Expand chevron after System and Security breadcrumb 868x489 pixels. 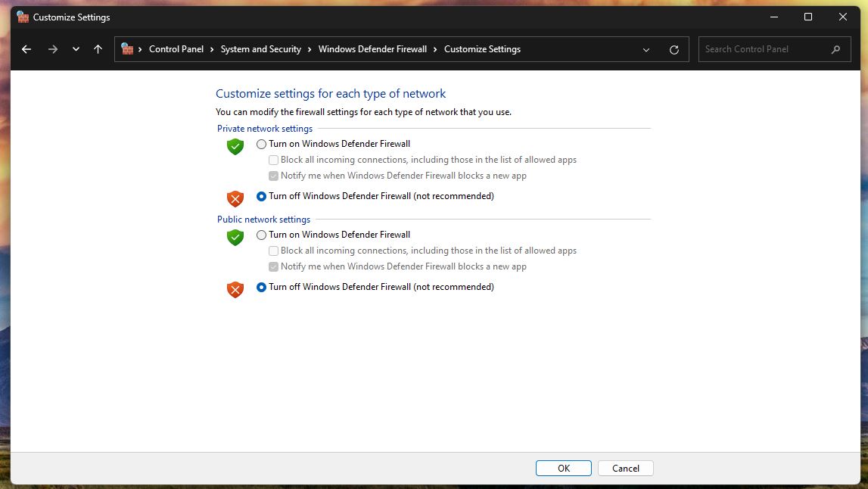tap(310, 49)
